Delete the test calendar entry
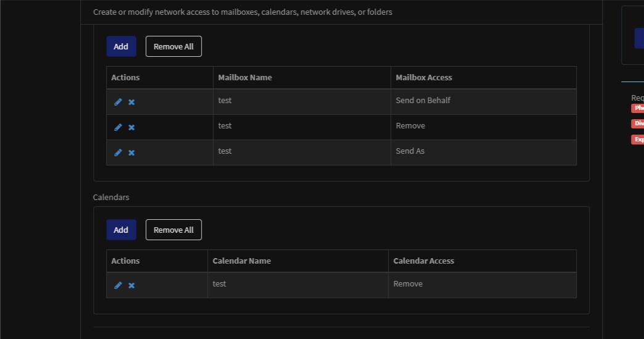This screenshot has width=644, height=339. coord(131,285)
